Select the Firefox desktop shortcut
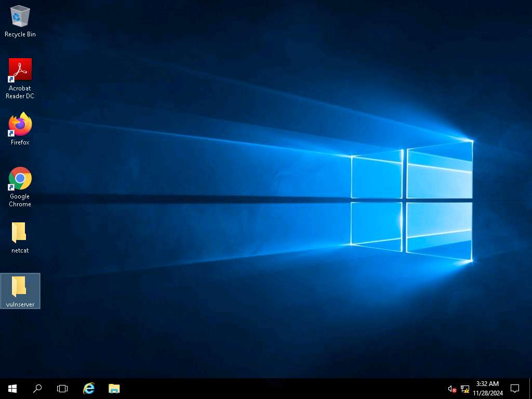 pyautogui.click(x=20, y=125)
